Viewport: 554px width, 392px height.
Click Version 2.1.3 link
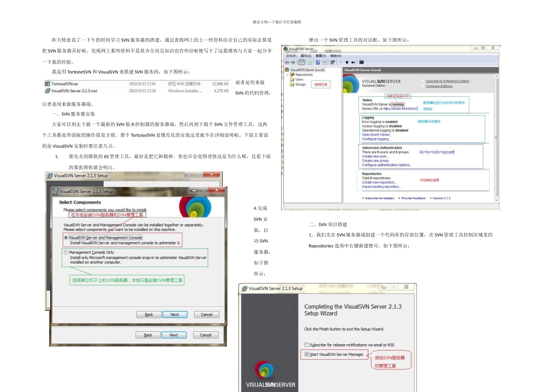(441, 198)
